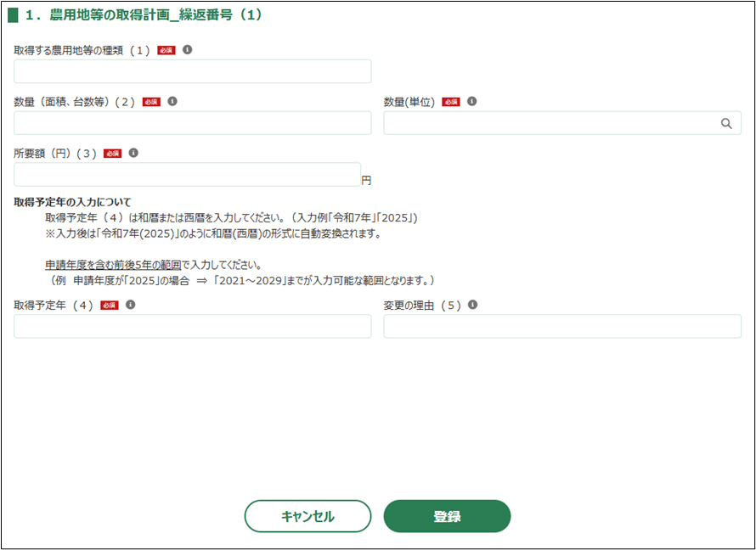Click info icon beside 取得する農用地等の種類 (1)
The image size is (756, 550).
click(x=188, y=50)
